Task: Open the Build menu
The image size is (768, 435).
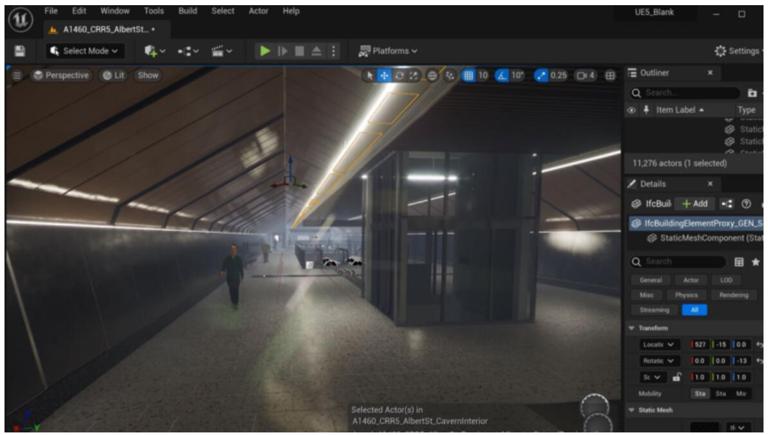Action: pyautogui.click(x=187, y=11)
